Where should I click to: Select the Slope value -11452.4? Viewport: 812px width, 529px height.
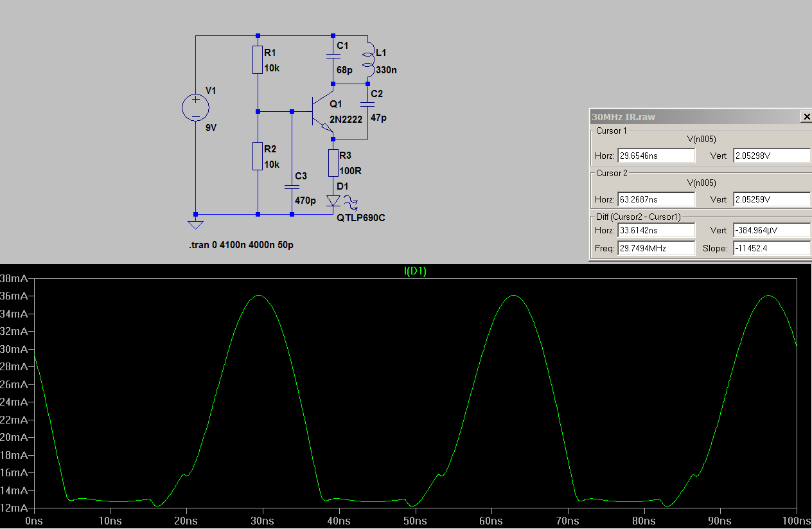[x=772, y=248]
